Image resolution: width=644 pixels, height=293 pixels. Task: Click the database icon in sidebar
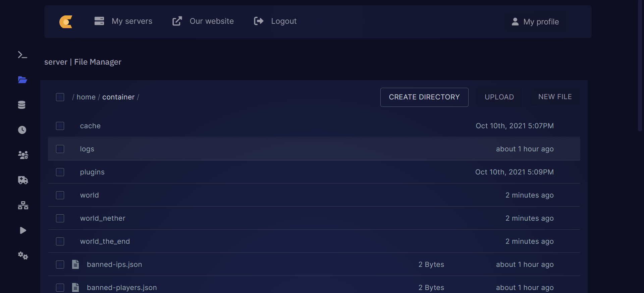[x=22, y=105]
